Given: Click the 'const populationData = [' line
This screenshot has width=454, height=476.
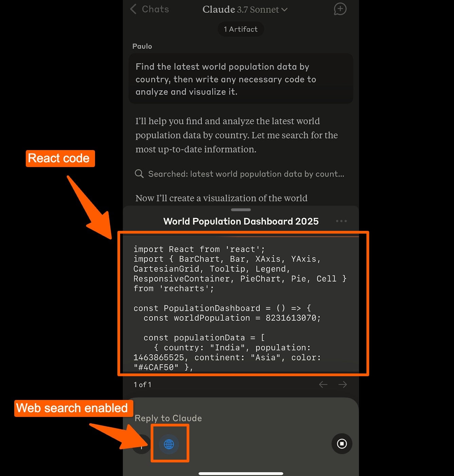Looking at the screenshot, I should 204,338.
